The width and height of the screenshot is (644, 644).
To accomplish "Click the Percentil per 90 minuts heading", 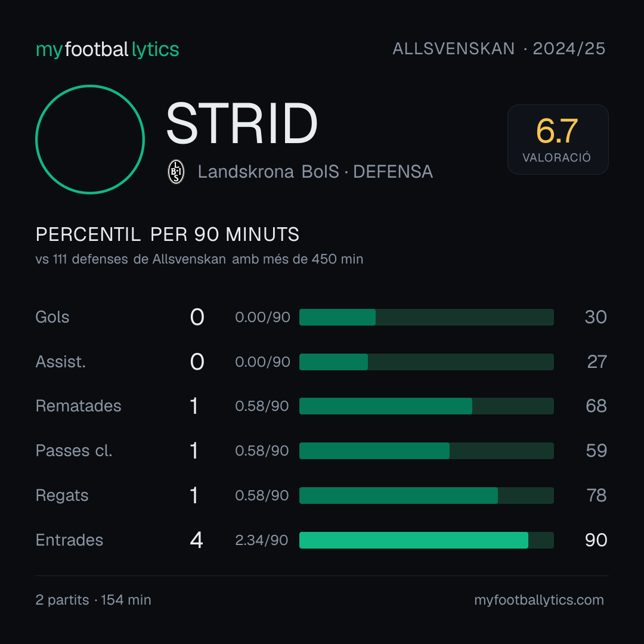I will pyautogui.click(x=168, y=234).
